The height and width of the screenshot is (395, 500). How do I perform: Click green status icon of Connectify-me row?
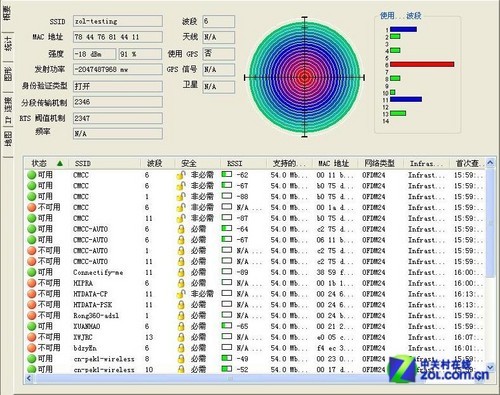[x=31, y=272]
